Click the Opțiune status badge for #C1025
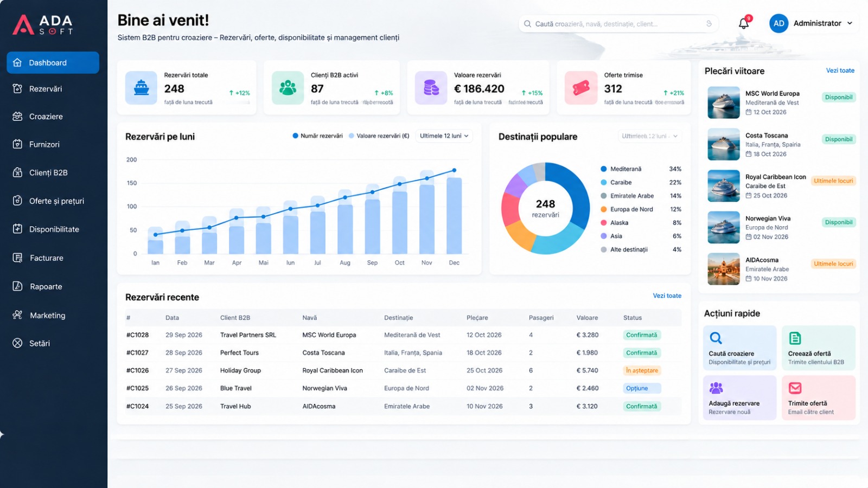 click(642, 388)
